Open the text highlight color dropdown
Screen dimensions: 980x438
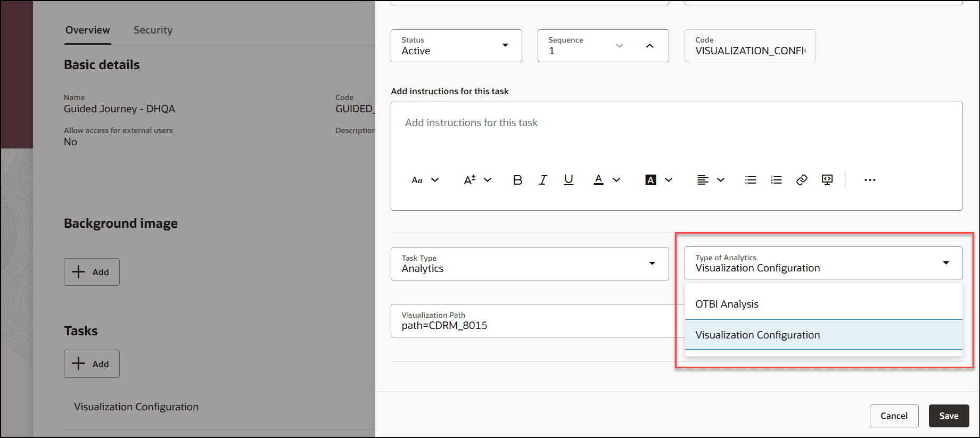[659, 180]
